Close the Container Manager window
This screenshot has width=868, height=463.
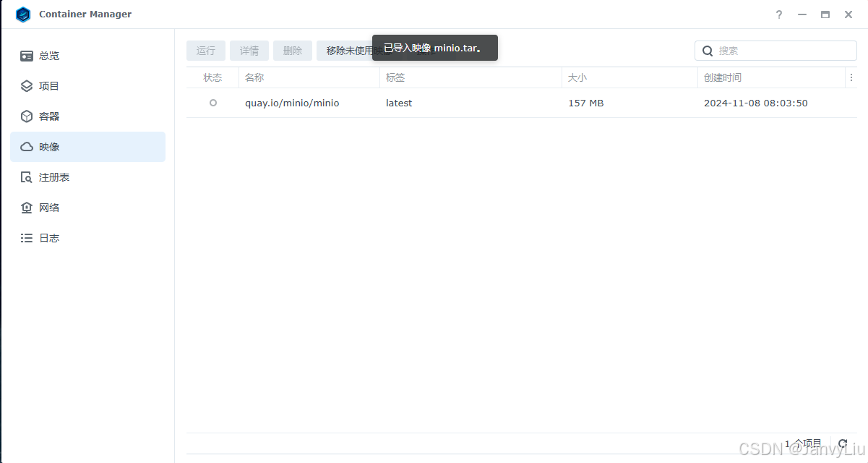[848, 14]
